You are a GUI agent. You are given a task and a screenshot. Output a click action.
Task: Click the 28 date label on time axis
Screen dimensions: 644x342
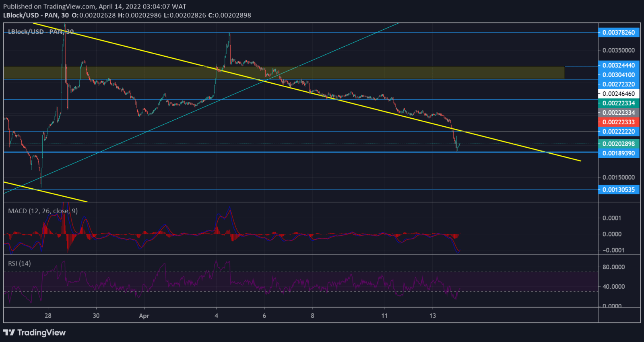pyautogui.click(x=48, y=315)
